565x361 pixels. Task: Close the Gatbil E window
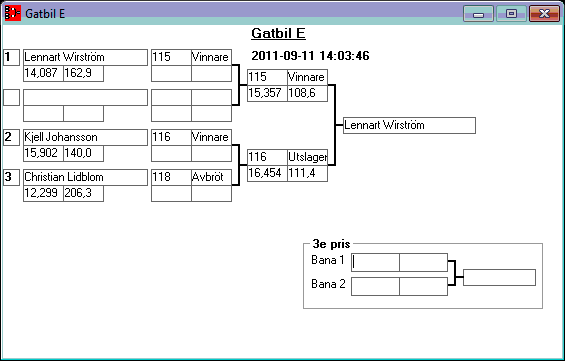point(544,14)
